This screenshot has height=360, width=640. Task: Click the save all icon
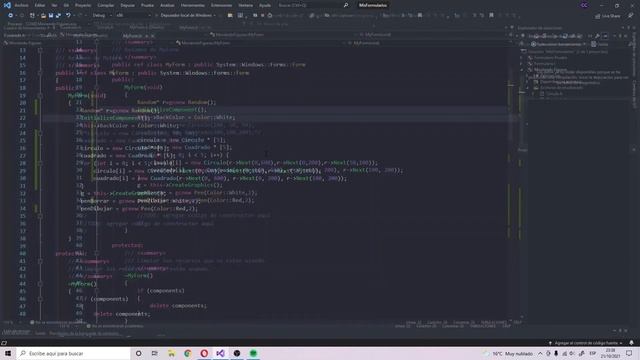(58, 16)
